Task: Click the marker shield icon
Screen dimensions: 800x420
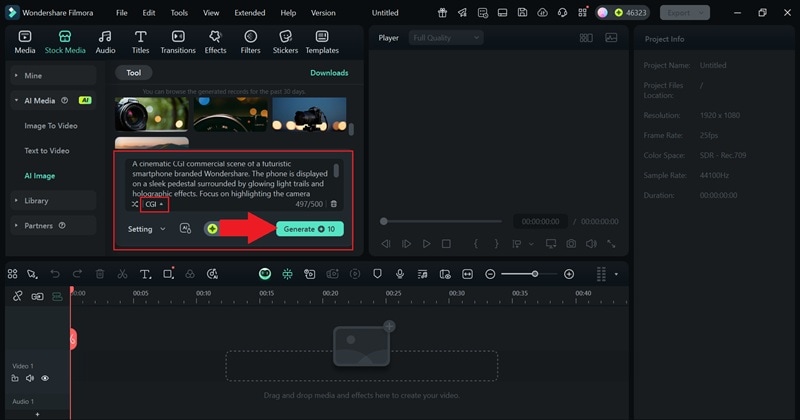Action: pyautogui.click(x=377, y=274)
